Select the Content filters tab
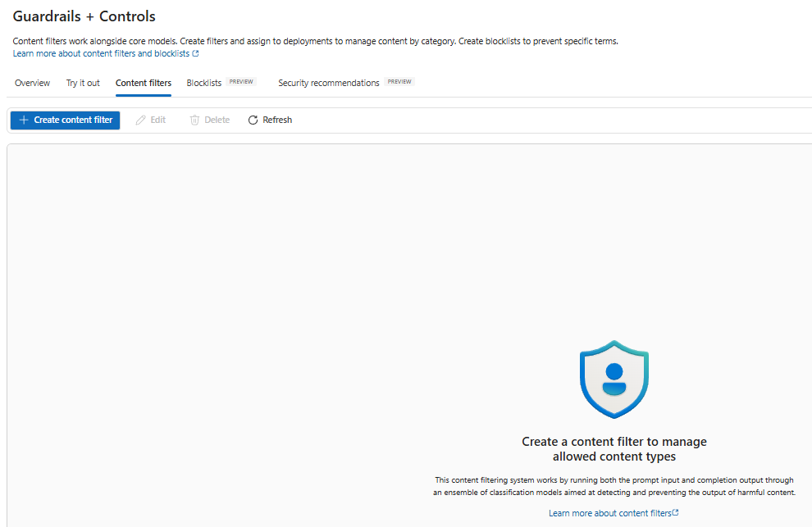 click(x=144, y=83)
